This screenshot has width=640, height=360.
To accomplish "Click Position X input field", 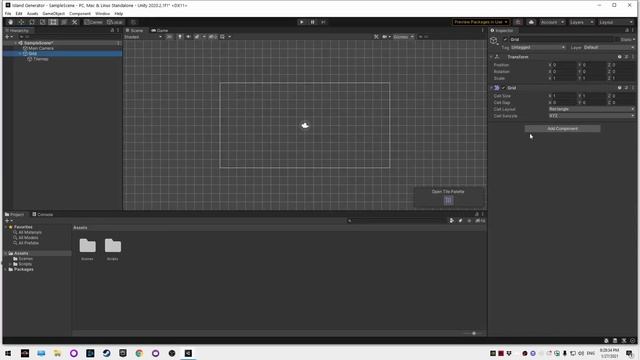I will 564,65.
